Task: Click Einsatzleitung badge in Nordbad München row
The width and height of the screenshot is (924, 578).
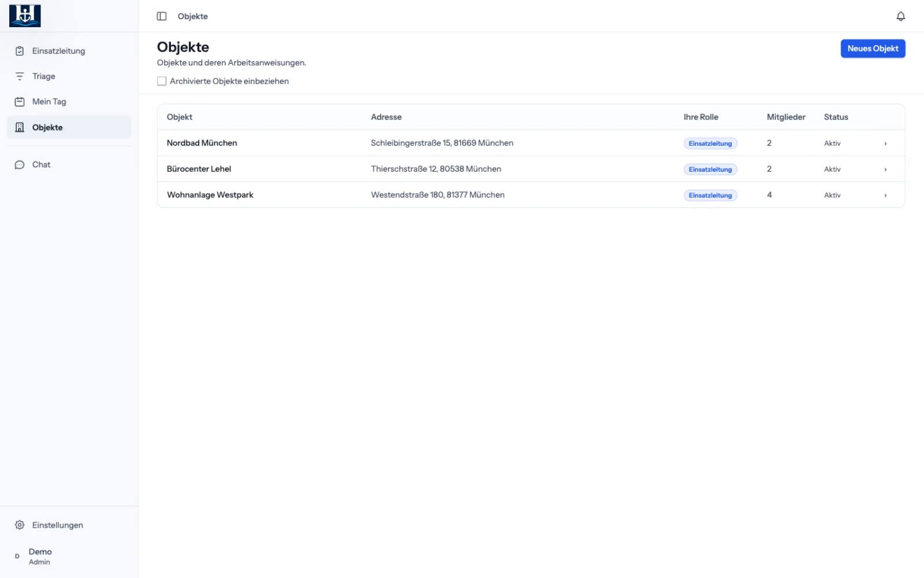Action: point(710,143)
